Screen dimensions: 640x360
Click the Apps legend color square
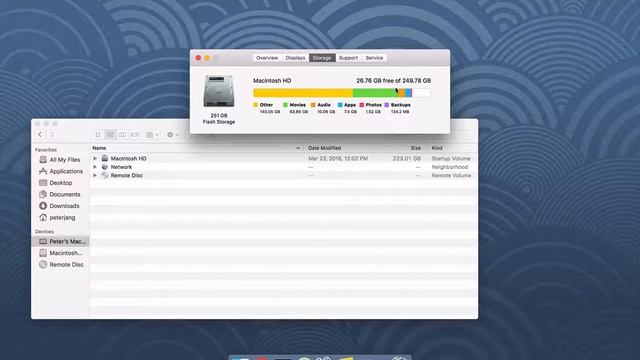340,105
